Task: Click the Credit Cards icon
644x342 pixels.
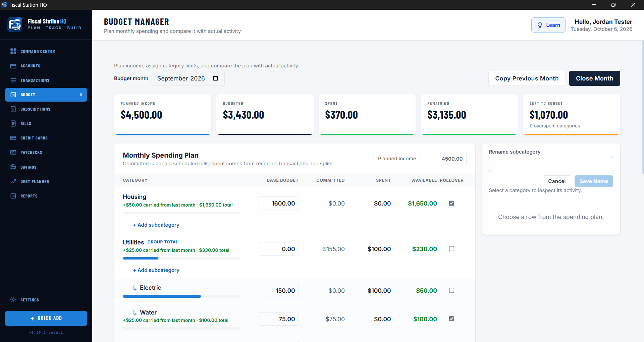Action: pos(13,138)
